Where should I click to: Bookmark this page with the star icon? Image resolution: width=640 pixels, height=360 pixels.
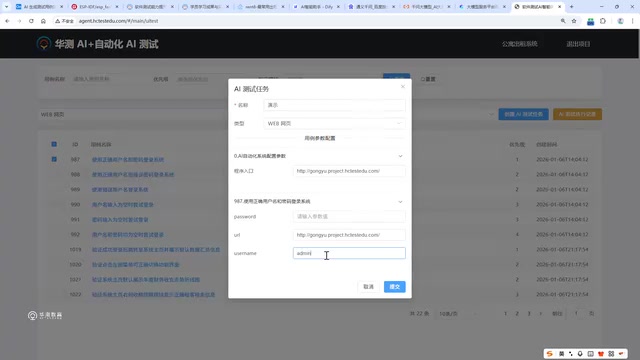pyautogui.click(x=574, y=21)
